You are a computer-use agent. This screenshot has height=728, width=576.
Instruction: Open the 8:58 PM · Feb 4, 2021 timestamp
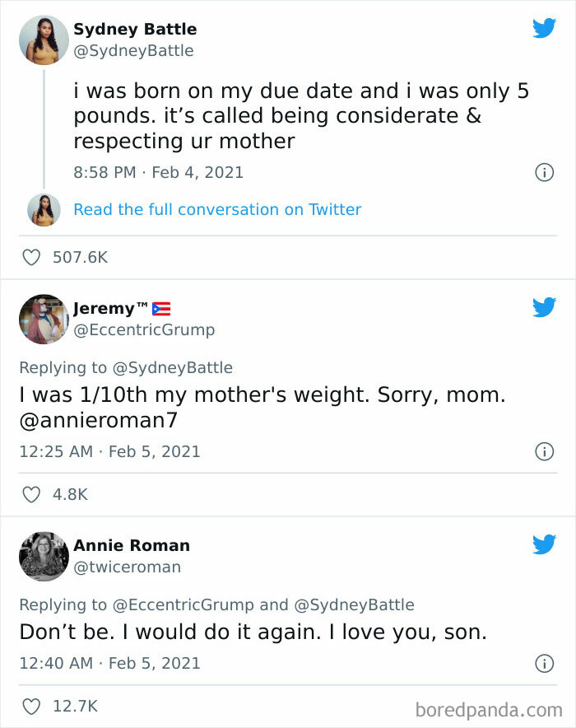click(x=158, y=173)
